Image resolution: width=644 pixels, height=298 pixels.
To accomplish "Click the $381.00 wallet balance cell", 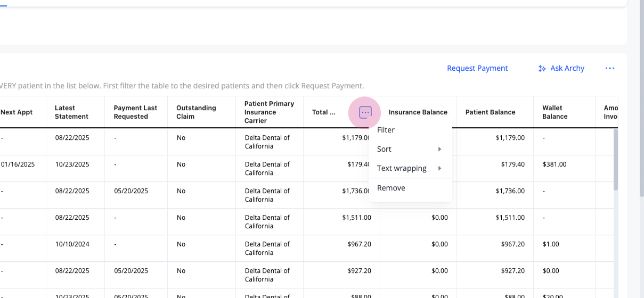I will [555, 164].
